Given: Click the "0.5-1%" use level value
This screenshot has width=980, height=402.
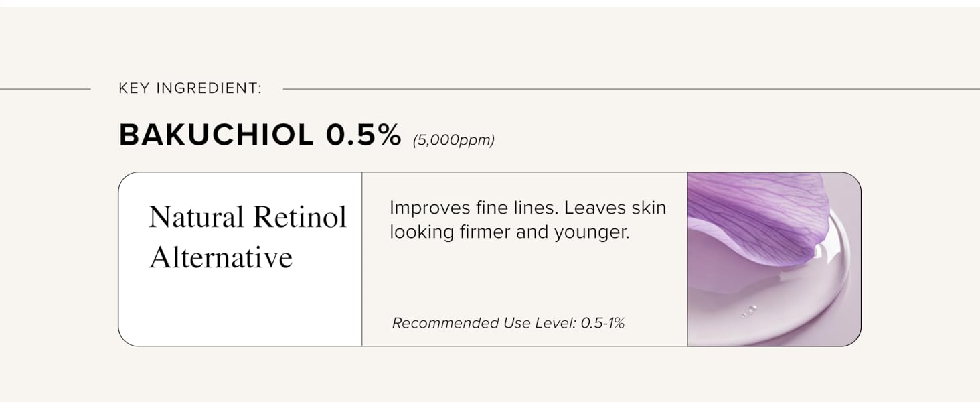Looking at the screenshot, I should coord(602,323).
